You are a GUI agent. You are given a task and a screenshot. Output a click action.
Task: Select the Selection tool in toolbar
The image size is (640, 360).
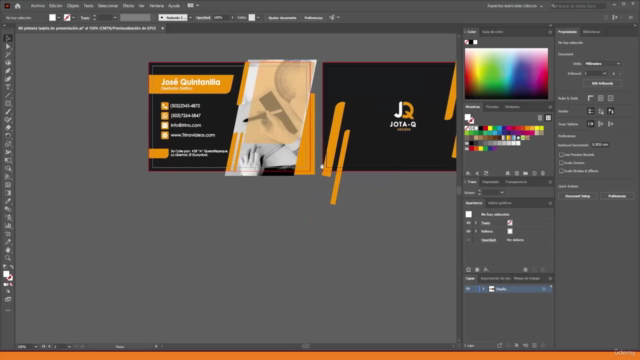pyautogui.click(x=8, y=38)
